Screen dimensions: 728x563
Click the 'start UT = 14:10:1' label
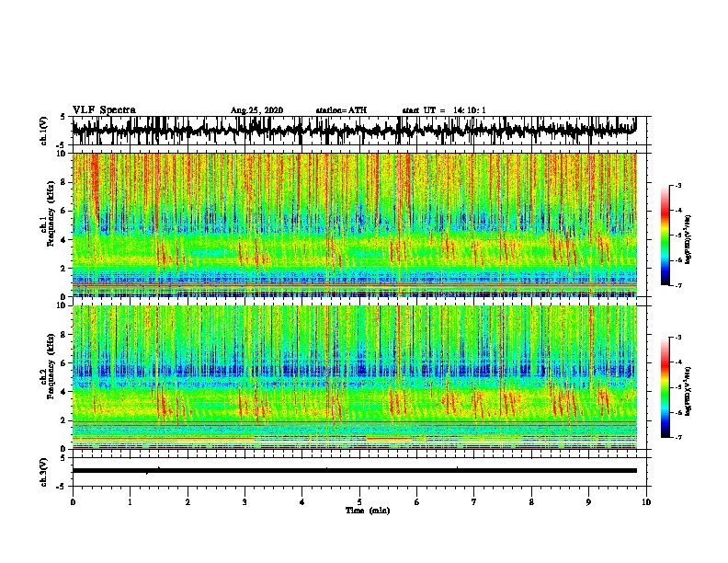coord(444,110)
